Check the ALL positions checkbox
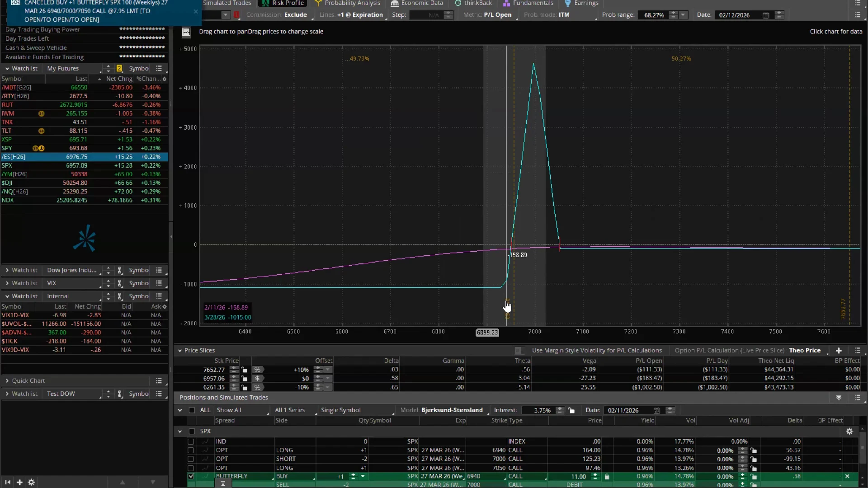 pyautogui.click(x=192, y=410)
